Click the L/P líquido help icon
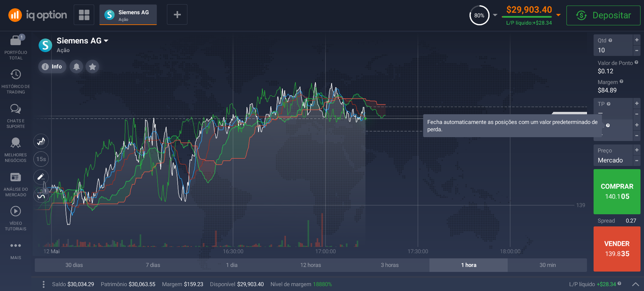Screen dimensions: 644x291 coord(619,284)
